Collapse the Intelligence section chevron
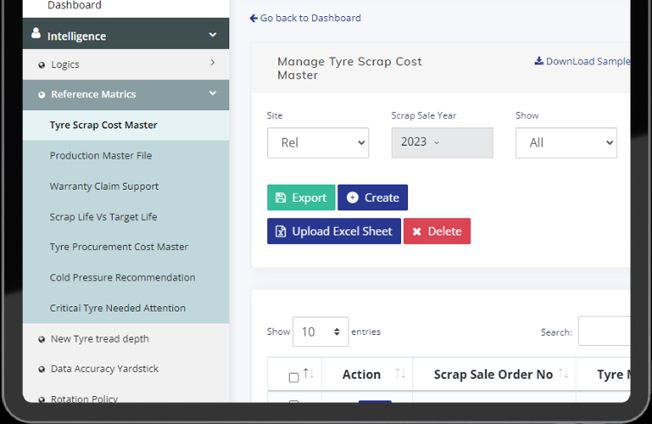 pos(213,35)
